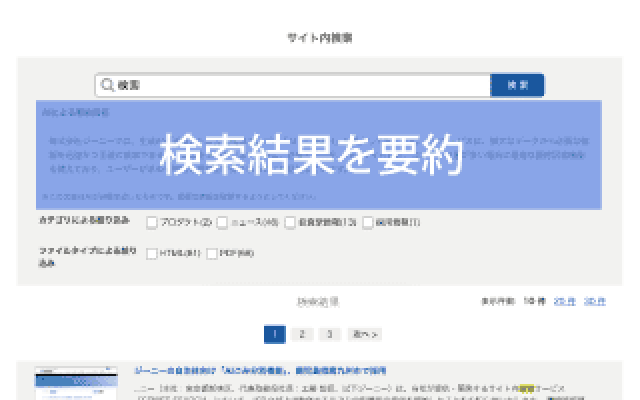The image size is (640, 400).
Task: Enable the HTML file type filter
Action: tap(152, 253)
